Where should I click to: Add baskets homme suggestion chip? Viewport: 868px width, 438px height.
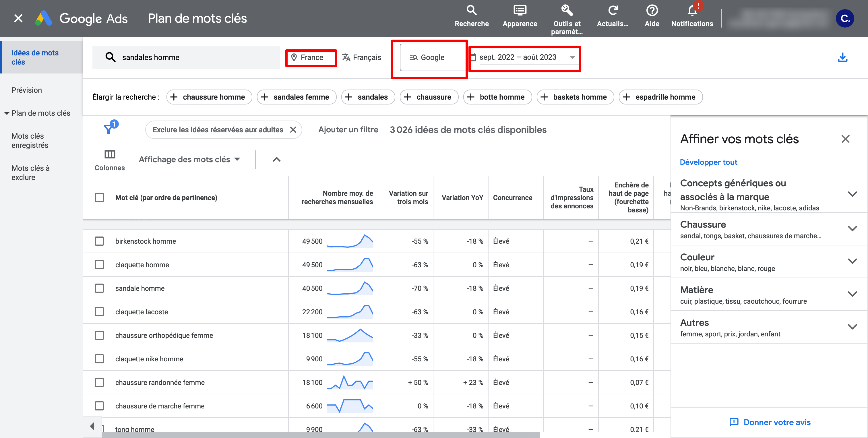pos(575,97)
